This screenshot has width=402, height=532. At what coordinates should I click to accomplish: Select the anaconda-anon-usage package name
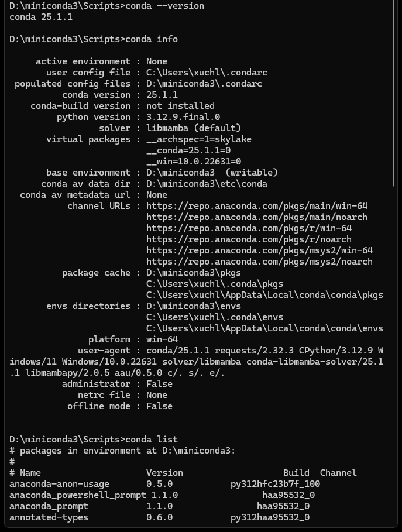59,484
